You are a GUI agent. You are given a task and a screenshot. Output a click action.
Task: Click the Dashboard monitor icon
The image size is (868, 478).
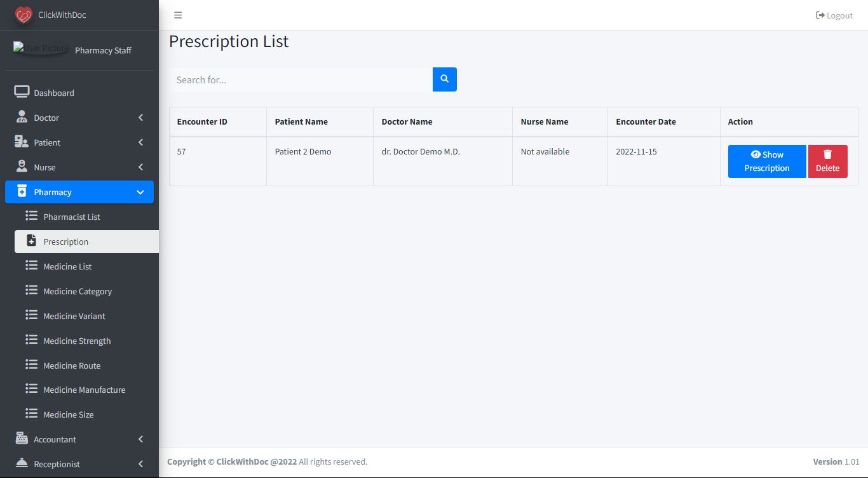22,93
